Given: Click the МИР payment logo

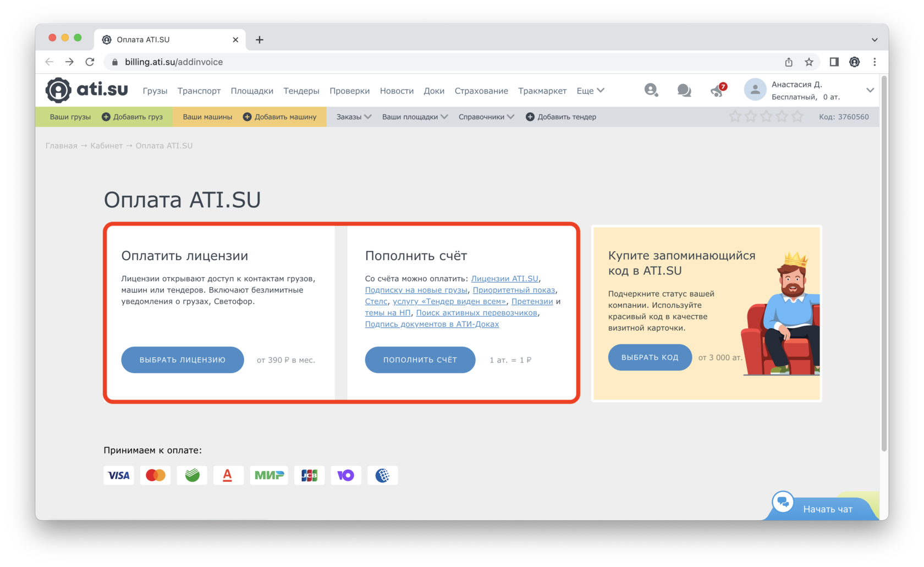Looking at the screenshot, I should [x=269, y=475].
